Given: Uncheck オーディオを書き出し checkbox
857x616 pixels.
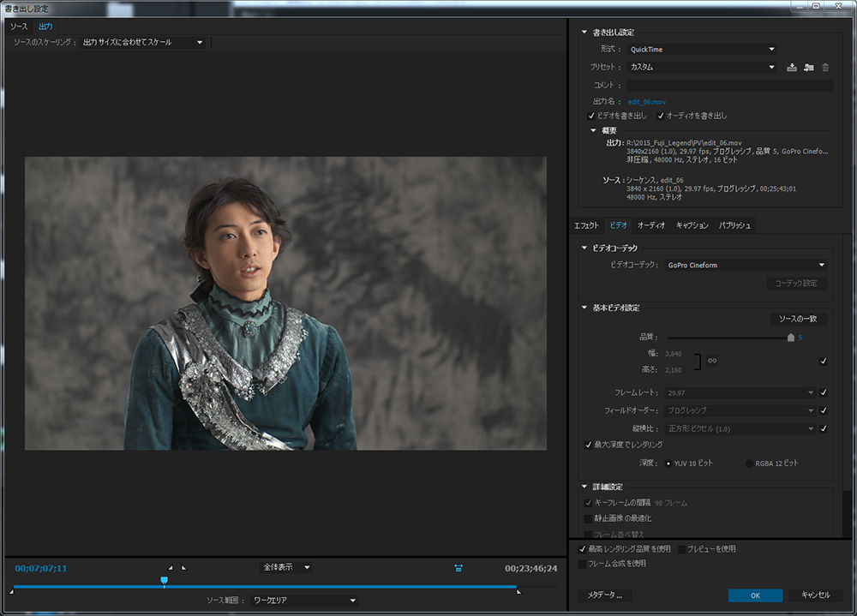Looking at the screenshot, I should (x=660, y=116).
